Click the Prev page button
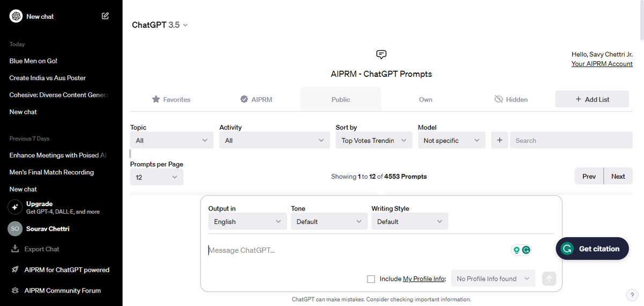Screen dimensions: 644x306 [x=589, y=176]
